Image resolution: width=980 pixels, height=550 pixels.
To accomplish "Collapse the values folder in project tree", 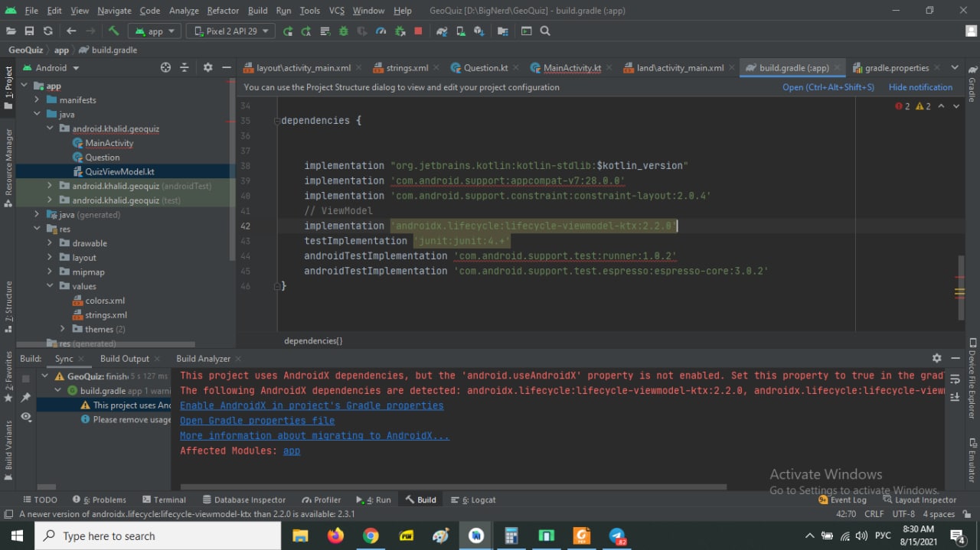I will point(50,286).
